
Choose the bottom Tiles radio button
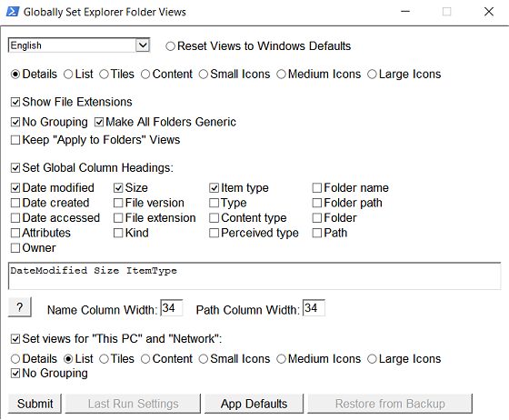[104, 359]
